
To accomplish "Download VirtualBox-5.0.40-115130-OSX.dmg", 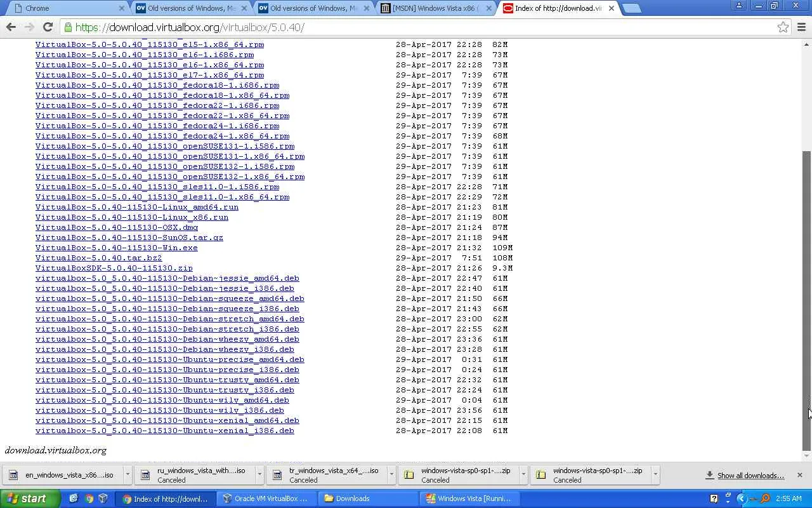I will [x=117, y=227].
